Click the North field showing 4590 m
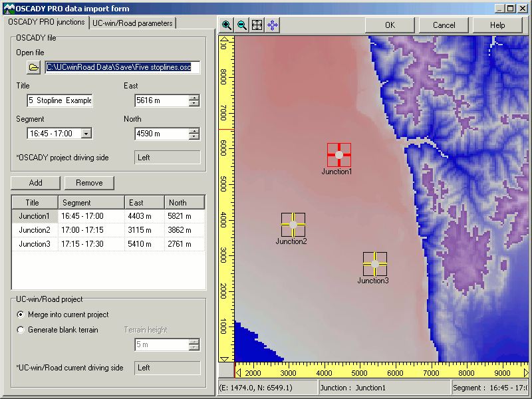532x399 pixels. coord(162,134)
